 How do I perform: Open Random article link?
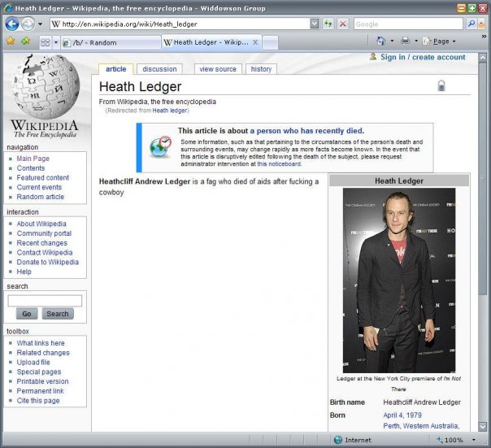(40, 197)
